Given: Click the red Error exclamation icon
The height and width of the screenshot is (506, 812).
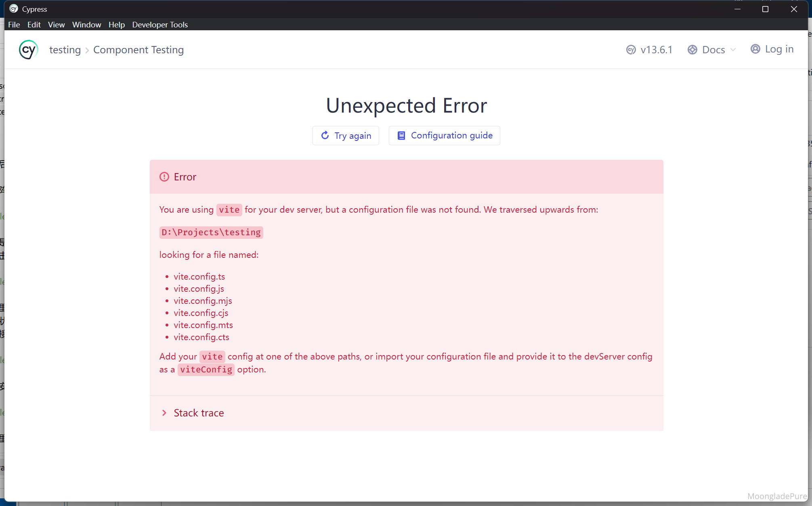Looking at the screenshot, I should coord(164,177).
